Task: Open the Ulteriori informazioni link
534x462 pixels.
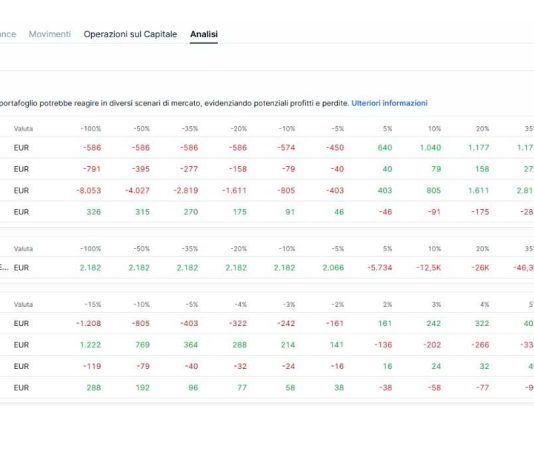Action: [389, 103]
